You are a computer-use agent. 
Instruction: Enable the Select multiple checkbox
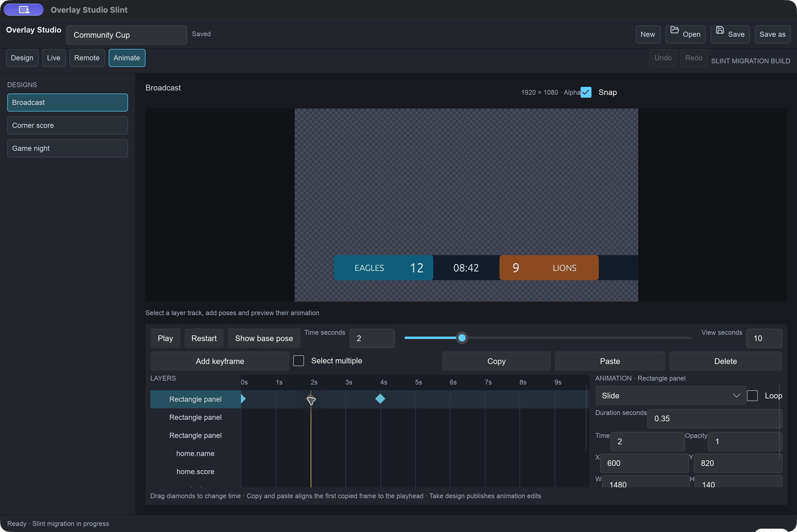coord(299,361)
